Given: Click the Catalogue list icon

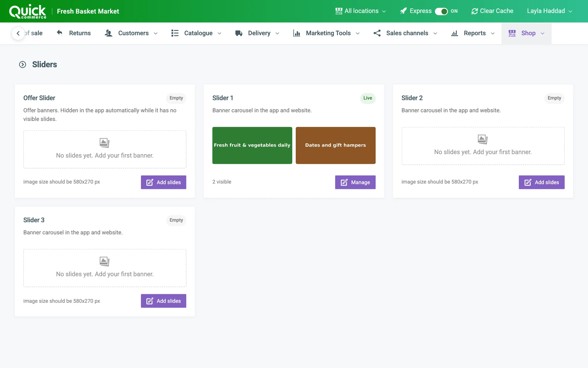Looking at the screenshot, I should point(175,33).
